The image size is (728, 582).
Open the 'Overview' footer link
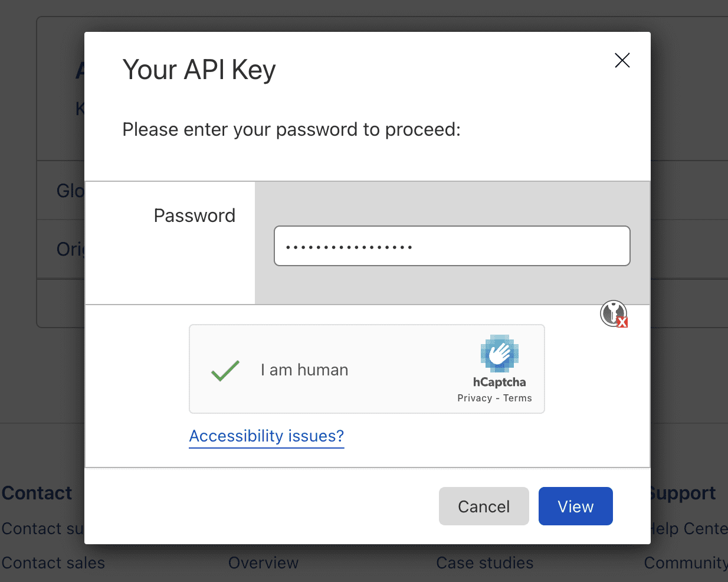coord(263,563)
